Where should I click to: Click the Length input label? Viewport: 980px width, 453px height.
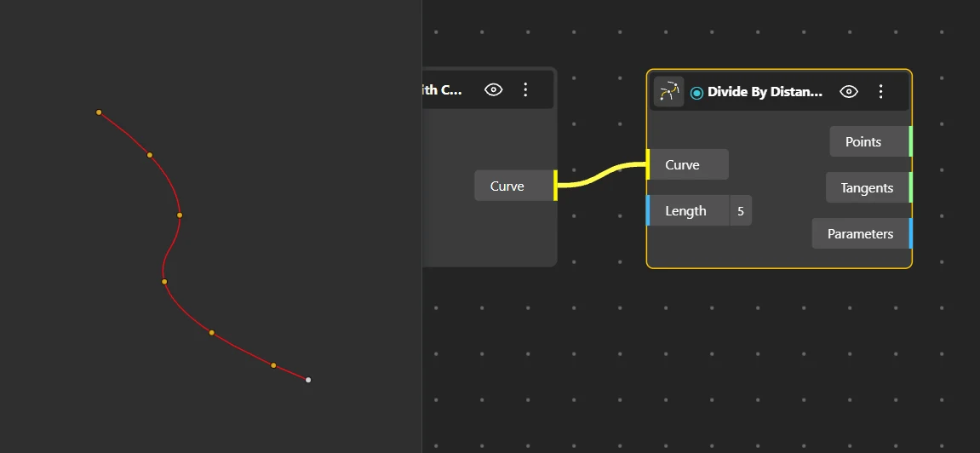click(687, 211)
